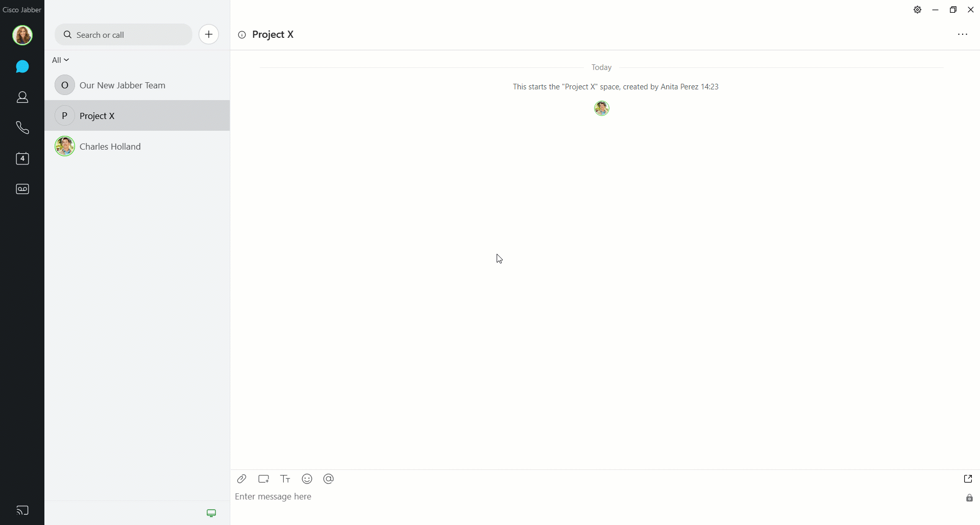980x525 pixels.
Task: Open the Chats tab in sidebar
Action: (22, 66)
